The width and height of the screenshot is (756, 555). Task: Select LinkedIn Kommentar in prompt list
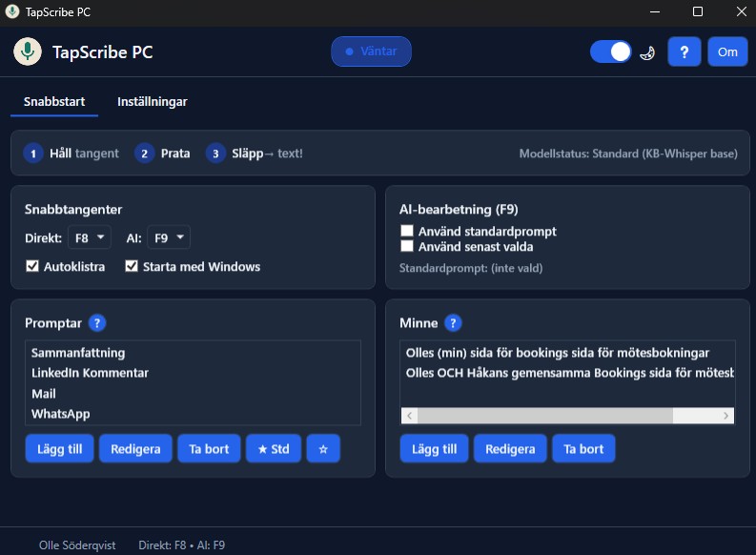point(90,373)
